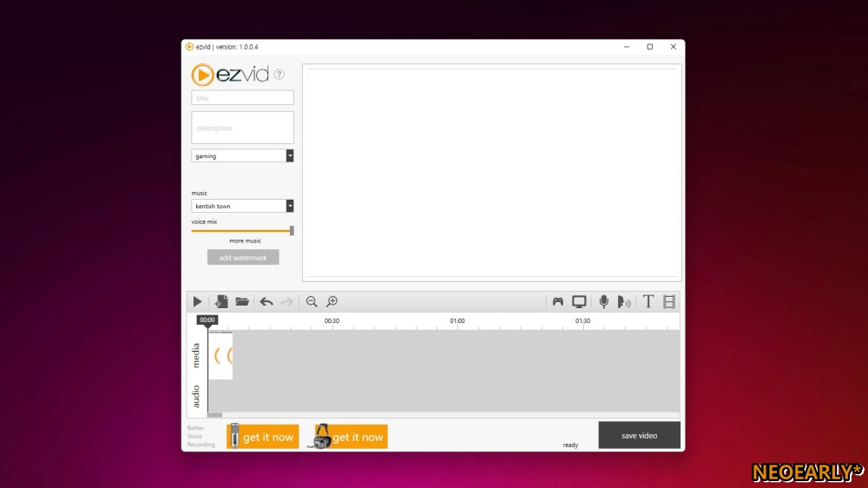
Task: Click the 01:00 mark on the timeline ruler
Action: tap(457, 320)
